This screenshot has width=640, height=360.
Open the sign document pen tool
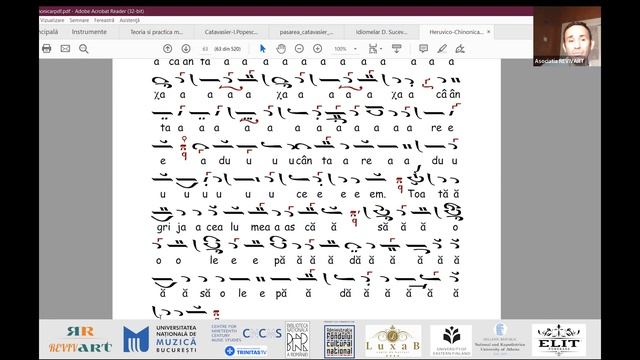[460, 49]
